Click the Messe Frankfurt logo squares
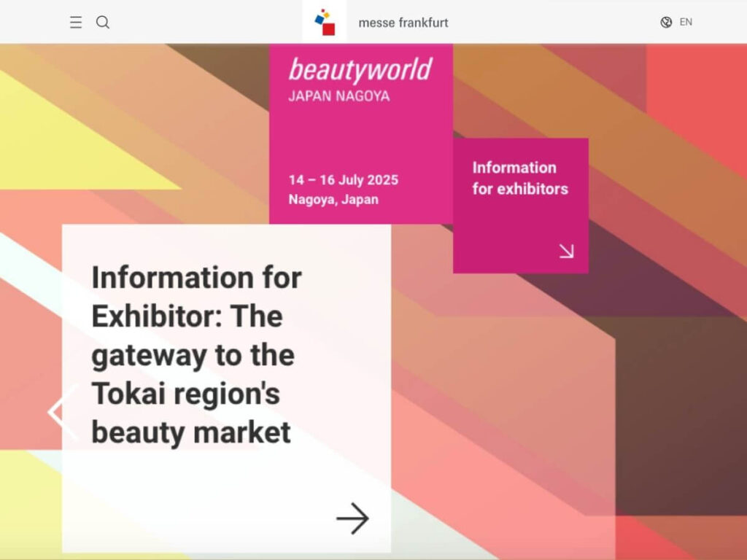Viewport: 747px width, 560px height. [325, 22]
